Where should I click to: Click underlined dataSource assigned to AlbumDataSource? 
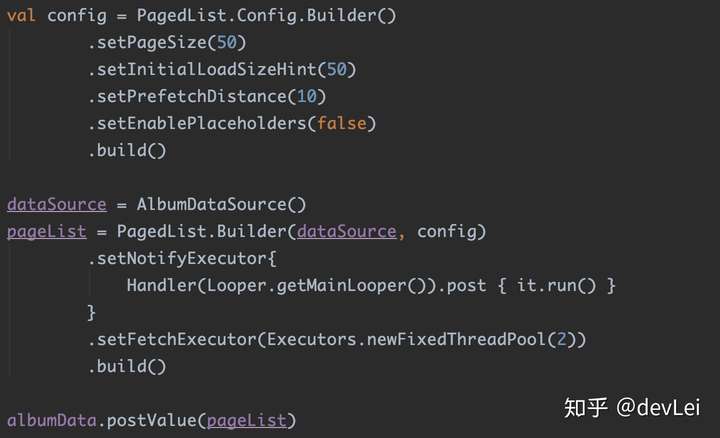point(56,205)
